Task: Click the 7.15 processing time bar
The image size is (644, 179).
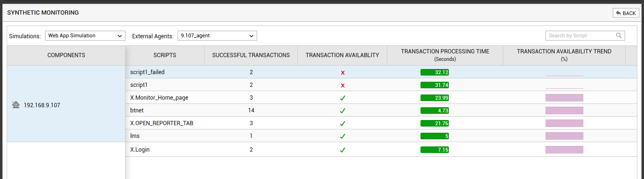Action: 435,150
